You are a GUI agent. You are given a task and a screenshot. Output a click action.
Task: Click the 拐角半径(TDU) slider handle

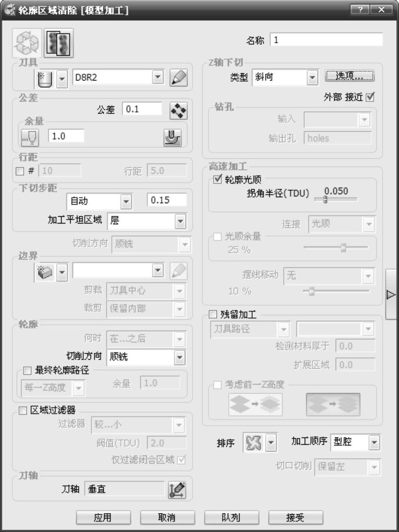[325, 199]
